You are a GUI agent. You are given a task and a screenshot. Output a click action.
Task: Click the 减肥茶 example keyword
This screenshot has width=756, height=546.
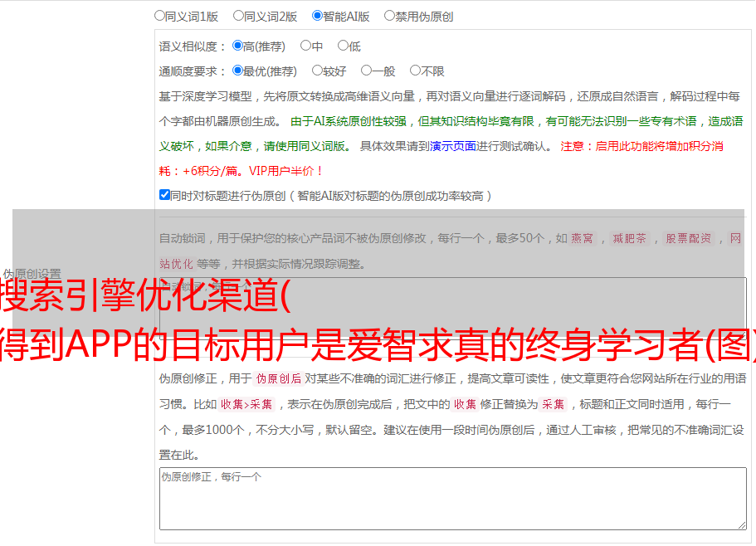tap(630, 238)
